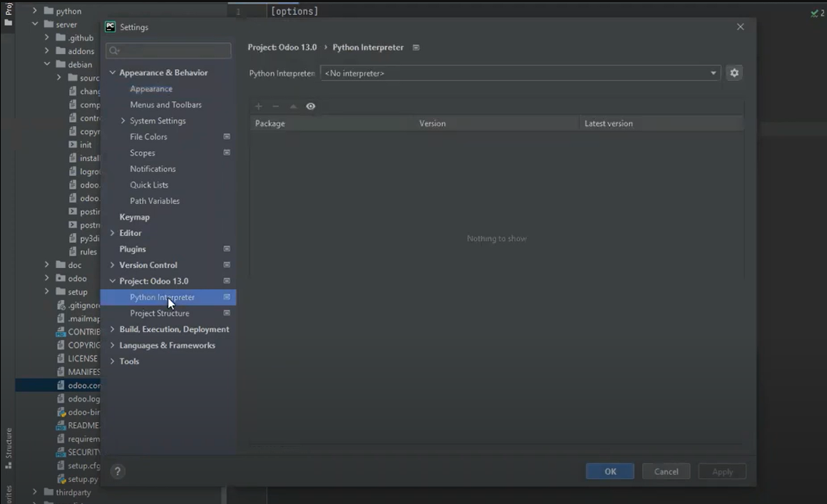The height and width of the screenshot is (504, 827).
Task: Click Project: Odoo 13.0 breadcrumb link
Action: [x=282, y=48]
